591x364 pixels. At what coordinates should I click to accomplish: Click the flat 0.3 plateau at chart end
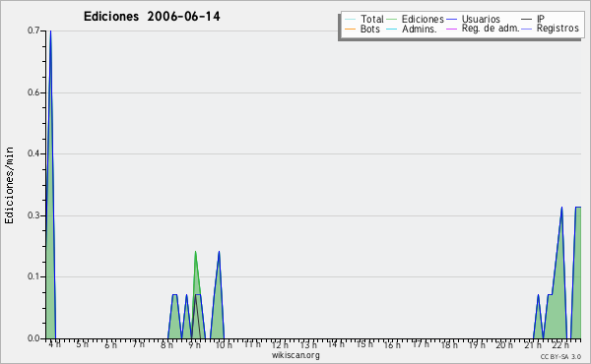point(578,207)
